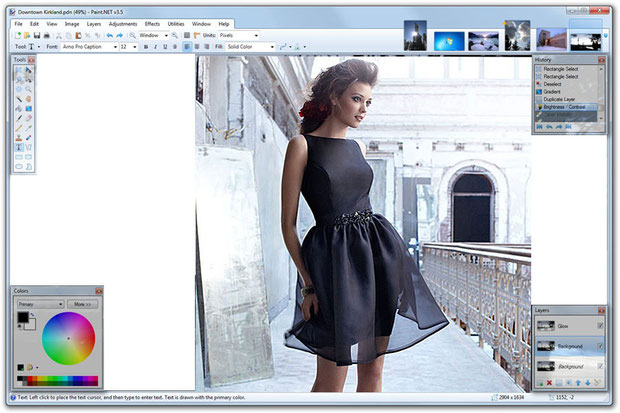The width and height of the screenshot is (620, 413).
Task: Click the Zoom In magnifier icon
Action: [x=175, y=36]
